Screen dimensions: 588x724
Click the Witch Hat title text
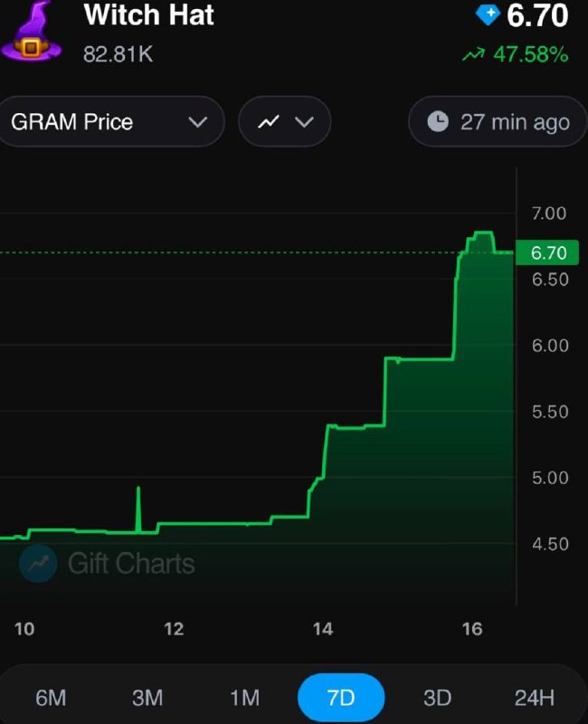pyautogui.click(x=148, y=15)
